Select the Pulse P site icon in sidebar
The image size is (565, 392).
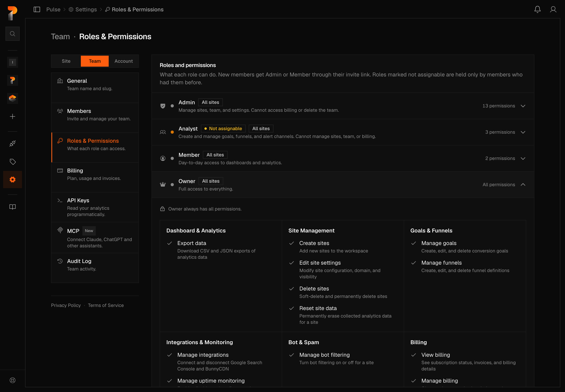coord(13,80)
